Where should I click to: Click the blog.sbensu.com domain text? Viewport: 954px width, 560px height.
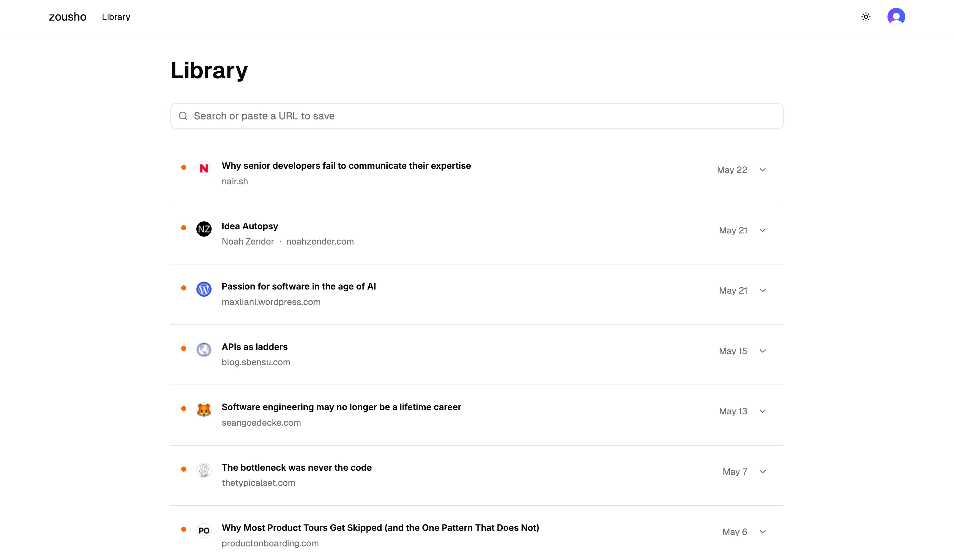[x=256, y=362]
